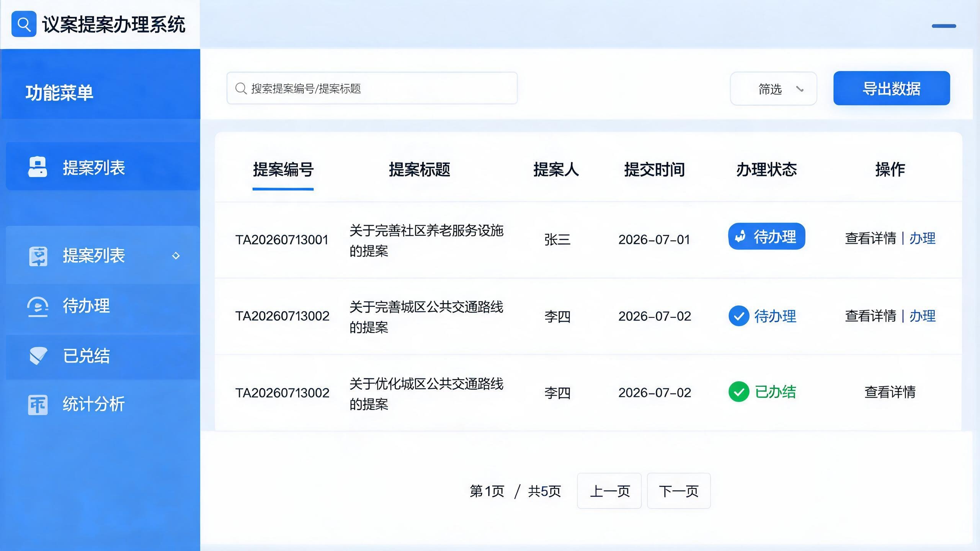Image resolution: width=980 pixels, height=551 pixels.
Task: Click the minimize dash at top right
Action: pos(944,26)
